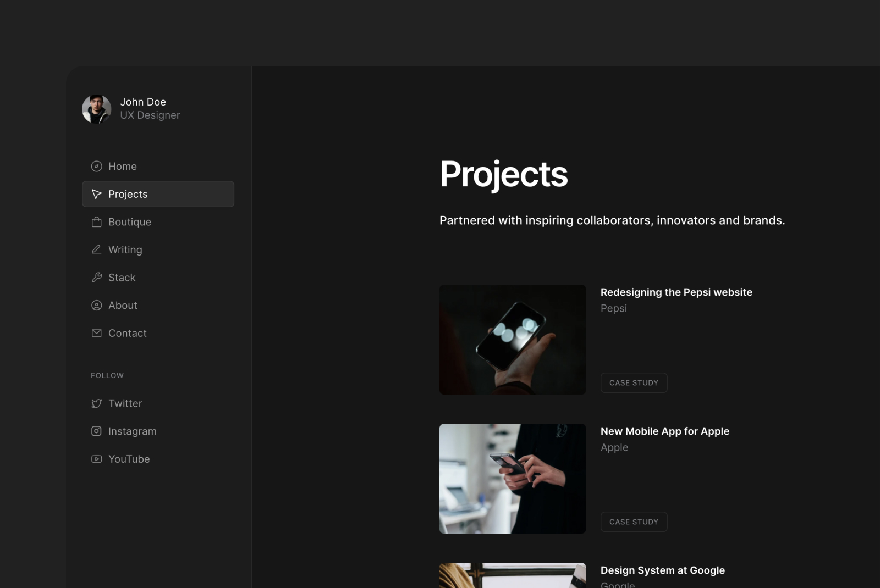The width and height of the screenshot is (880, 588).
Task: Open the Google design system thumbnail
Action: point(513,575)
